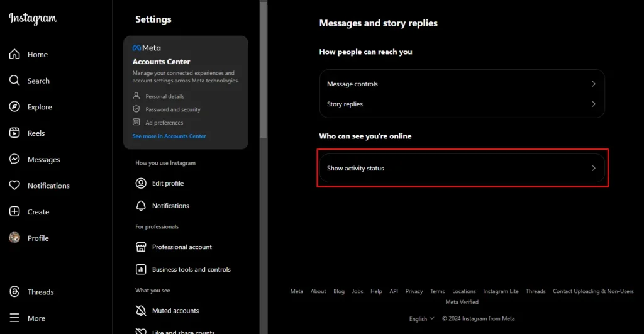Click More label in left navigation
This screenshot has width=644, height=334.
click(x=36, y=318)
